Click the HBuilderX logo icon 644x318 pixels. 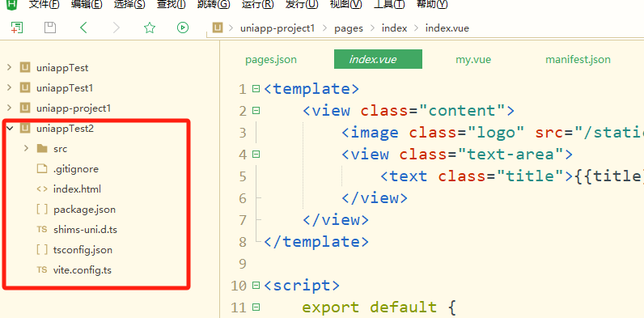pyautogui.click(x=13, y=4)
